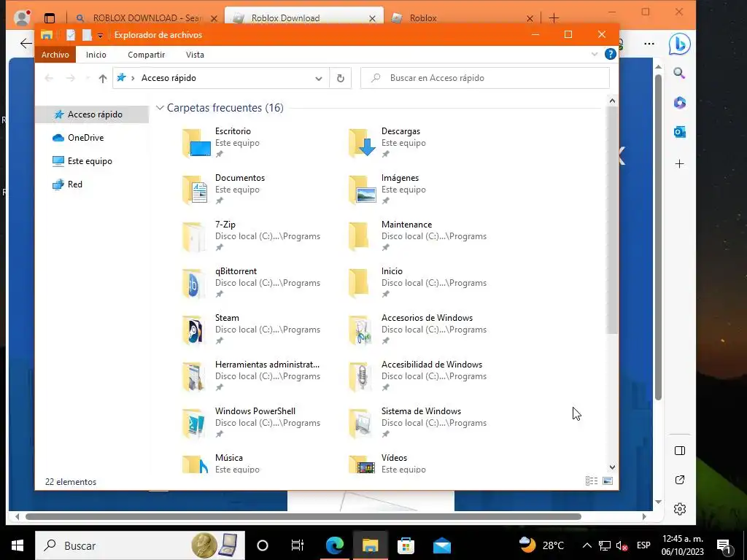Launch Microsoft Edge from the taskbar
The image size is (747, 560).
point(334,545)
